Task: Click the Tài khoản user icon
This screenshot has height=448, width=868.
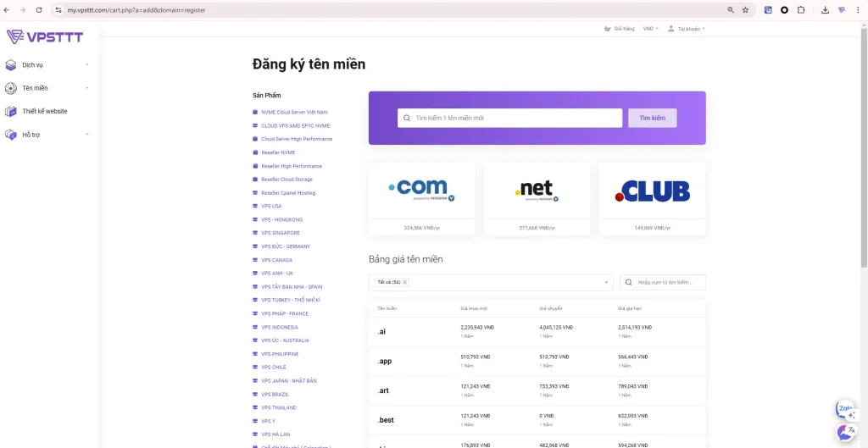Action: pyautogui.click(x=671, y=29)
